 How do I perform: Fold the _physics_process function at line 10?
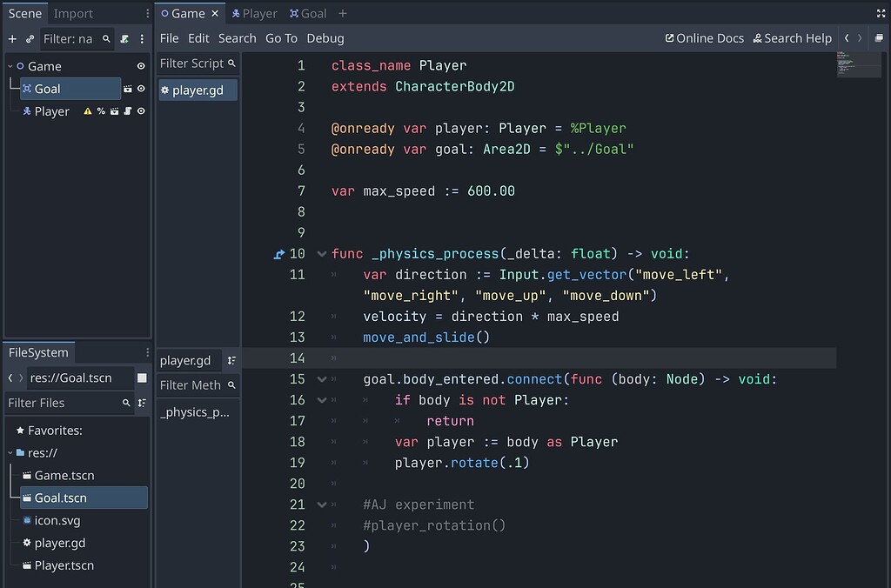click(320, 253)
